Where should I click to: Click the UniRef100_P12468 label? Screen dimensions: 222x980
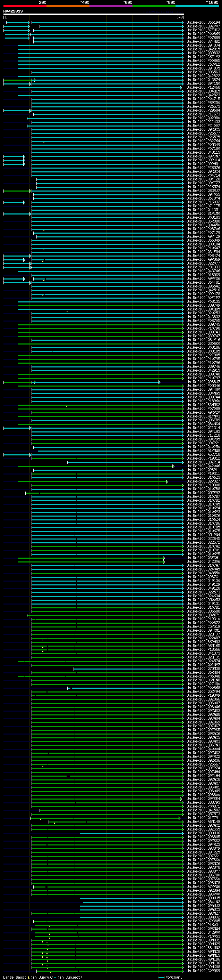coord(203,88)
